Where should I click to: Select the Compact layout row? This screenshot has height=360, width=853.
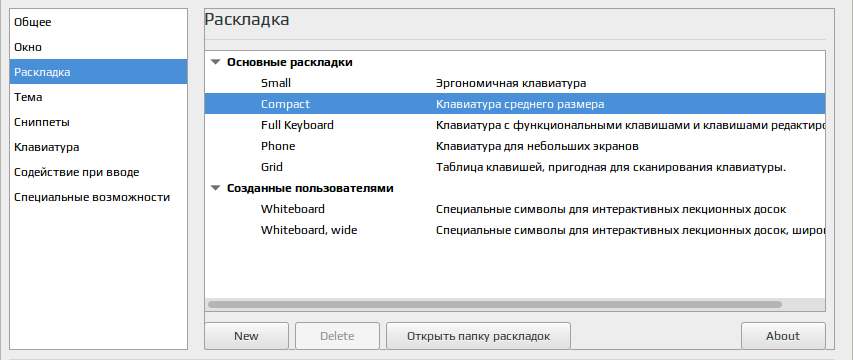pos(515,104)
